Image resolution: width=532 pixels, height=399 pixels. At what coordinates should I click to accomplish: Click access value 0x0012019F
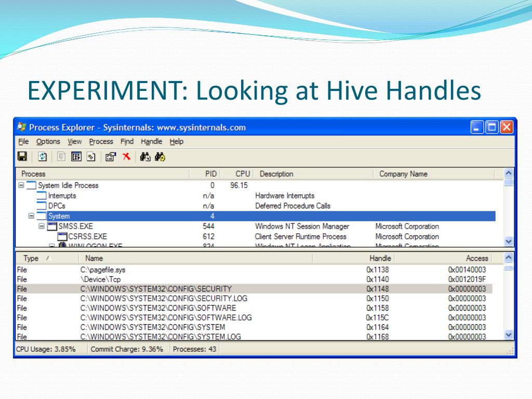[467, 279]
